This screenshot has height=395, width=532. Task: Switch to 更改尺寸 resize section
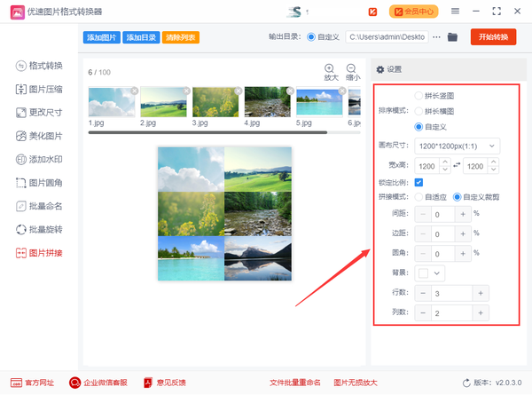coord(39,113)
